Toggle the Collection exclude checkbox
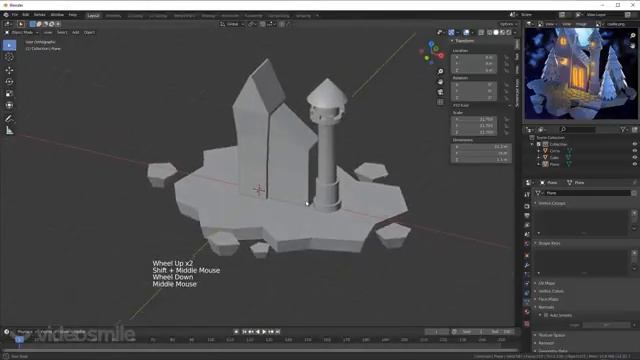The image size is (640, 360). click(539, 144)
